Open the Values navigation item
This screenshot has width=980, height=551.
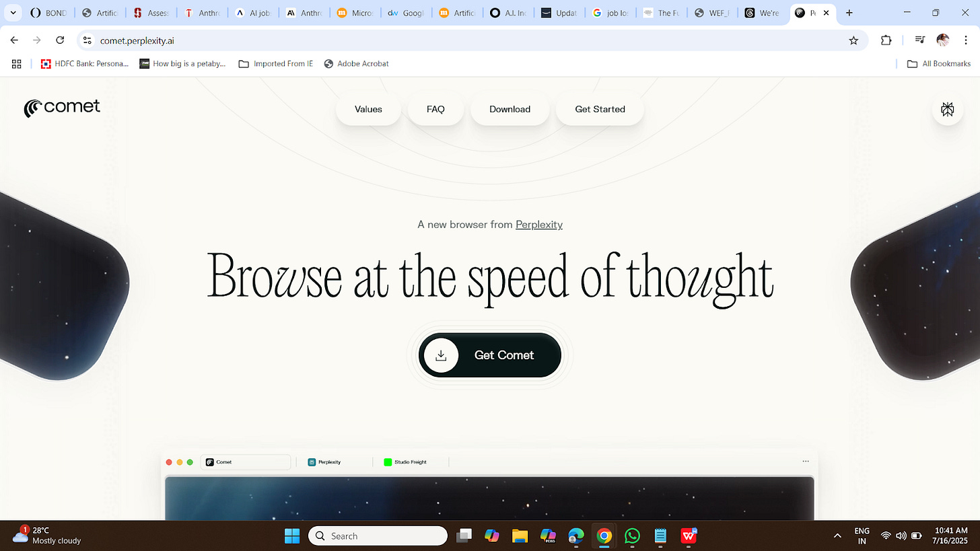[x=368, y=109]
